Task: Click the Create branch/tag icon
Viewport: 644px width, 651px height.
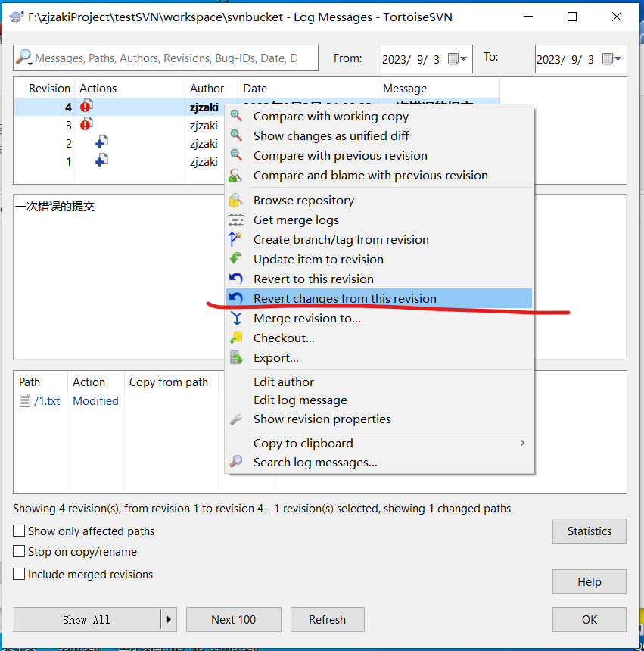Action: pyautogui.click(x=235, y=239)
